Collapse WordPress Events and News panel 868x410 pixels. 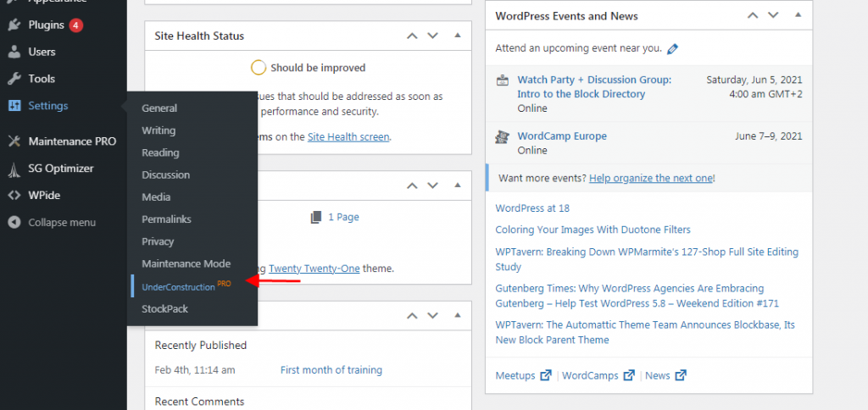798,15
